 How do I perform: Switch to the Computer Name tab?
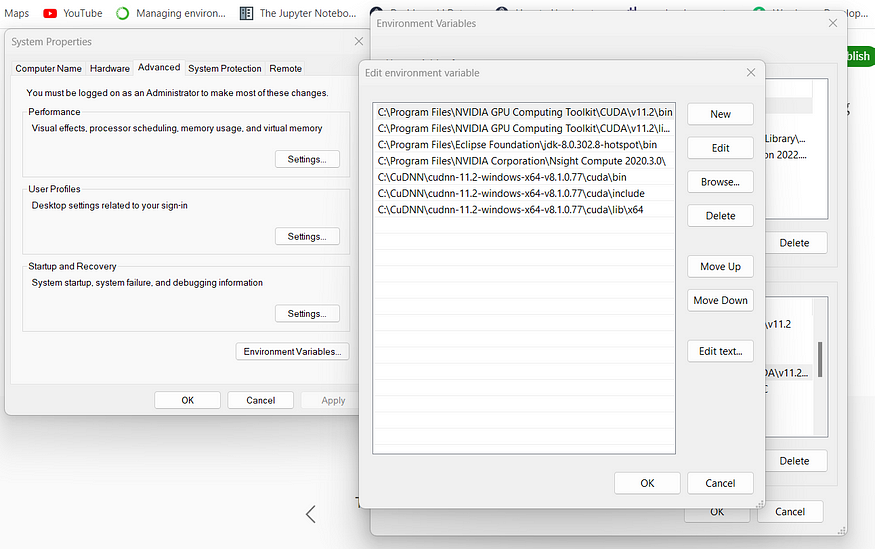point(48,69)
